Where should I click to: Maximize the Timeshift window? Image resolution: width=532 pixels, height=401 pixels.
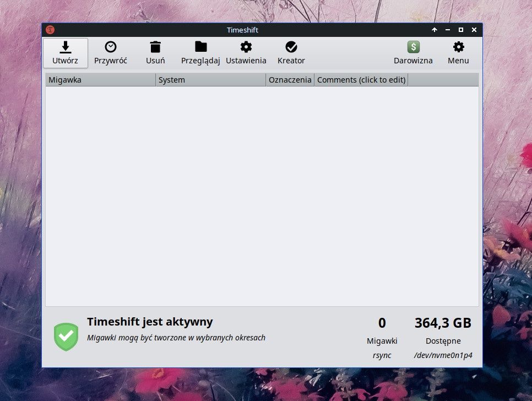click(x=461, y=30)
